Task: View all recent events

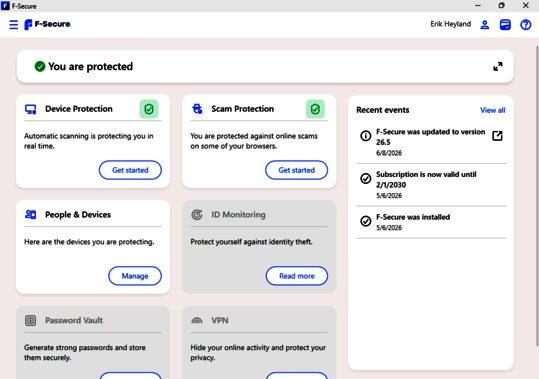Action: tap(493, 110)
